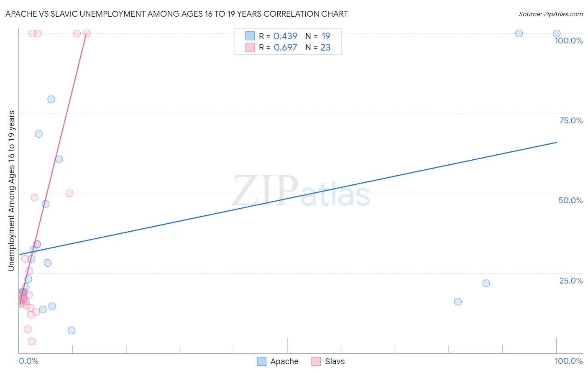Click the y-axis title Unemployment Among Ages

(11, 191)
